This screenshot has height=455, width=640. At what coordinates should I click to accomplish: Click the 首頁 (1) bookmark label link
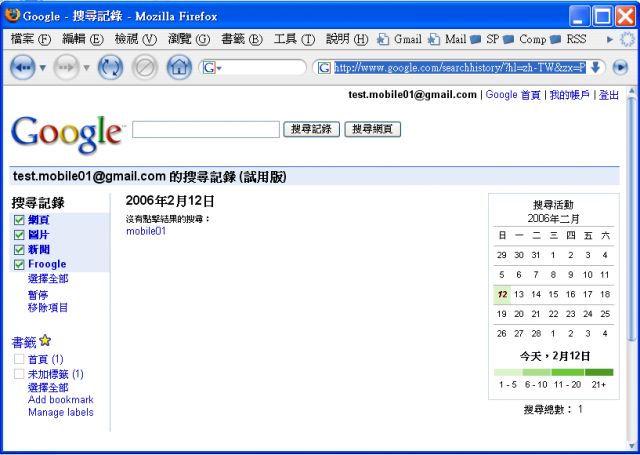pos(46,359)
